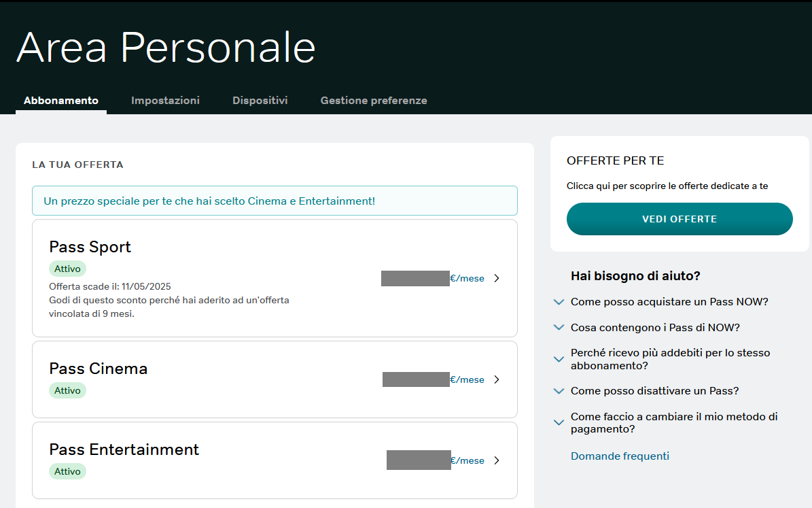
Task: Expand 'Come posso disattivare un Pass?' chevron
Action: (x=559, y=391)
